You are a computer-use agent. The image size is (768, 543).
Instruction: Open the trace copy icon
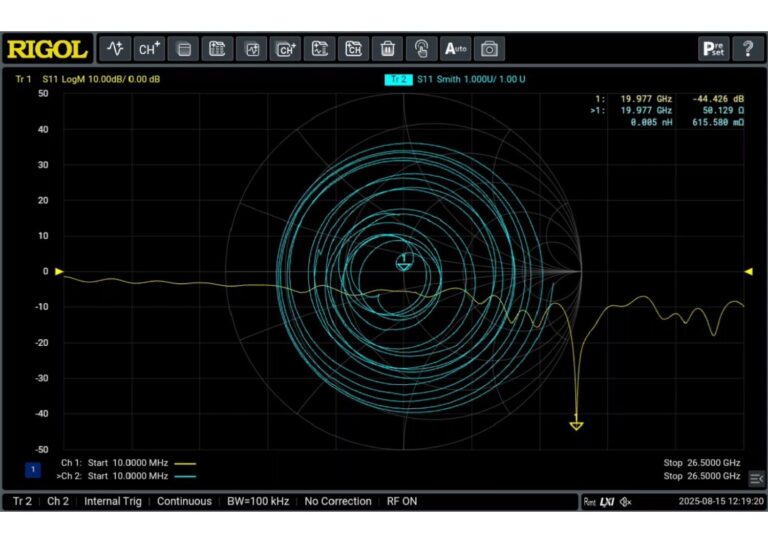click(x=320, y=49)
